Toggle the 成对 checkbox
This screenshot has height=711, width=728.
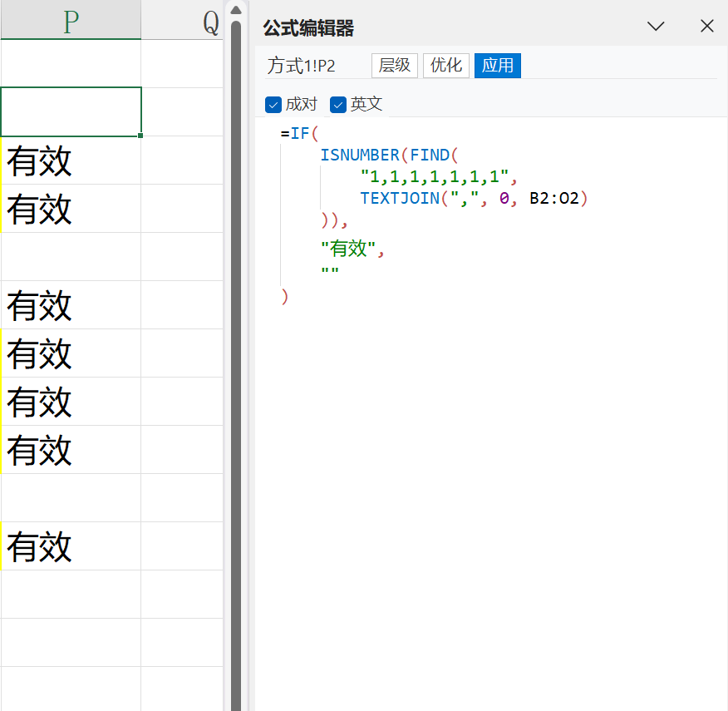273,105
